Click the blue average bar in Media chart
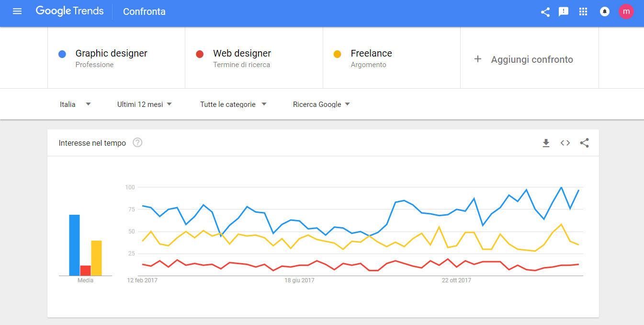This screenshot has width=644, height=325. tap(74, 245)
